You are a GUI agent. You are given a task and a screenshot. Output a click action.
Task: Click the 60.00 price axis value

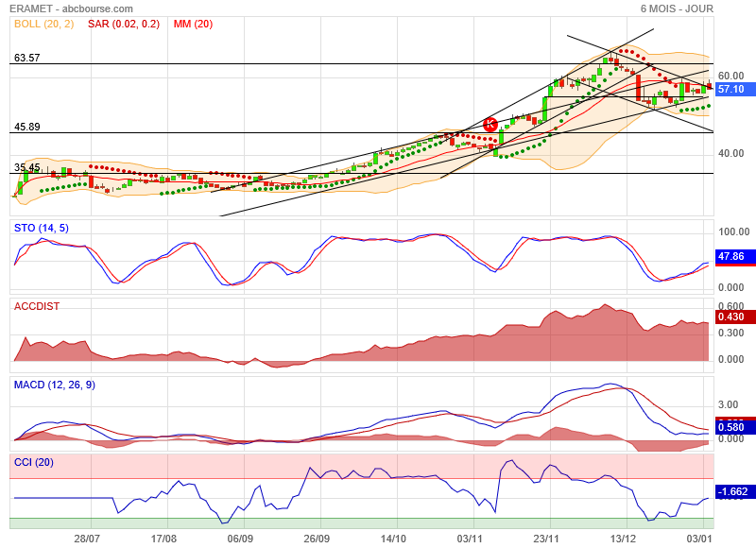click(730, 76)
